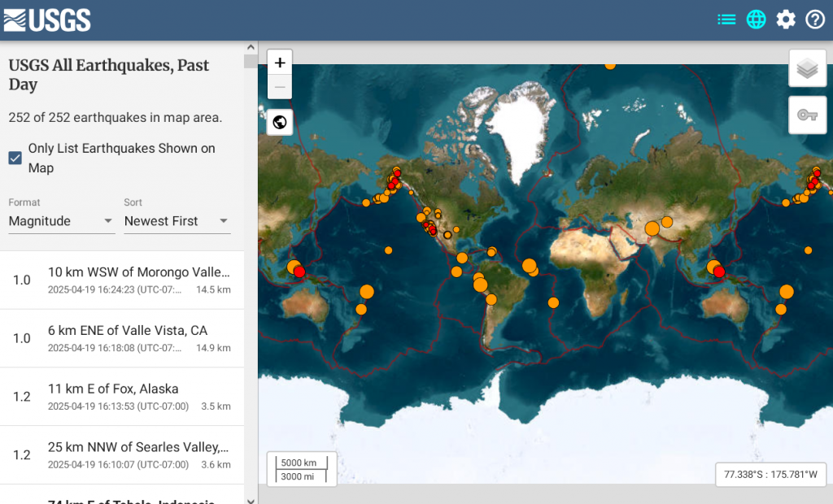Zoom out on the map

[x=280, y=87]
